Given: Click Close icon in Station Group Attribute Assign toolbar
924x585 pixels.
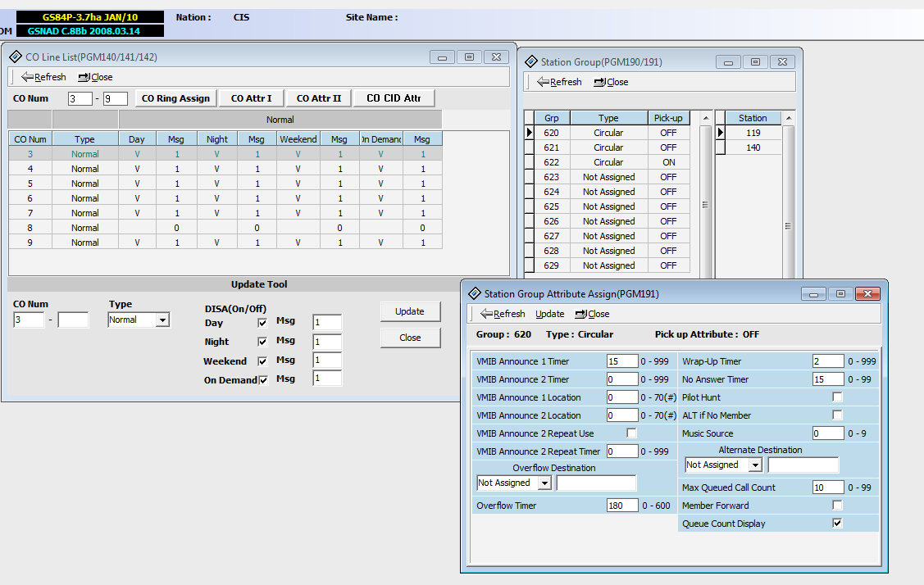Looking at the screenshot, I should 580,314.
